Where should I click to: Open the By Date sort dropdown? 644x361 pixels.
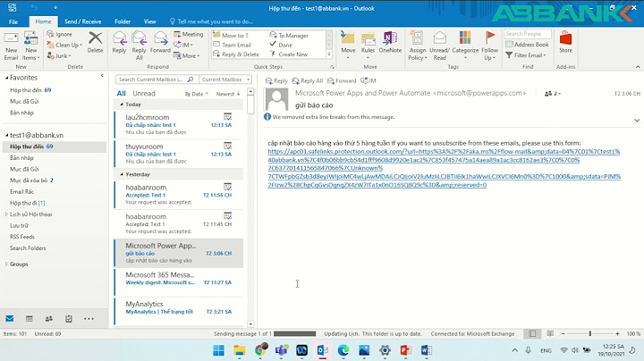196,94
